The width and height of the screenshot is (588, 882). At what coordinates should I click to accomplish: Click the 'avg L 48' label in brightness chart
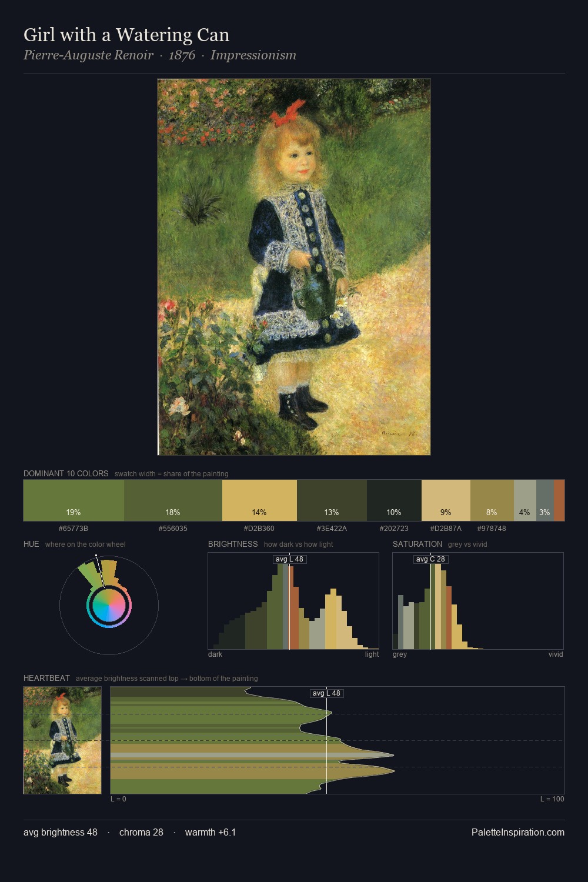[x=290, y=559]
